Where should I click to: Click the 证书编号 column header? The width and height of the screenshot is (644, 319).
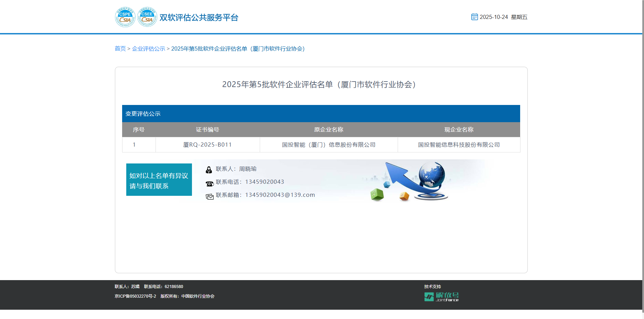pos(207,130)
